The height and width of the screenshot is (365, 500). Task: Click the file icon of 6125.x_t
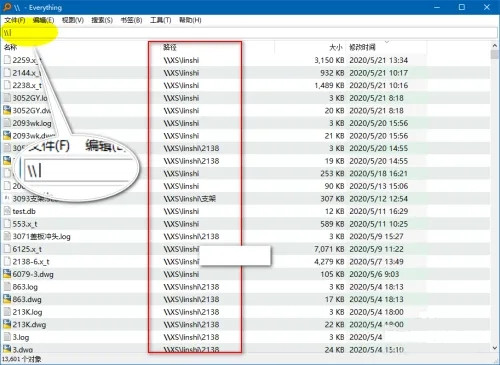[x=7, y=249]
